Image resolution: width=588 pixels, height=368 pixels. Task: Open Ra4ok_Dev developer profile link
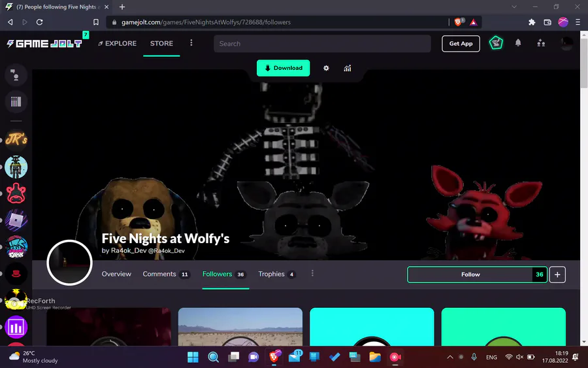(x=143, y=250)
